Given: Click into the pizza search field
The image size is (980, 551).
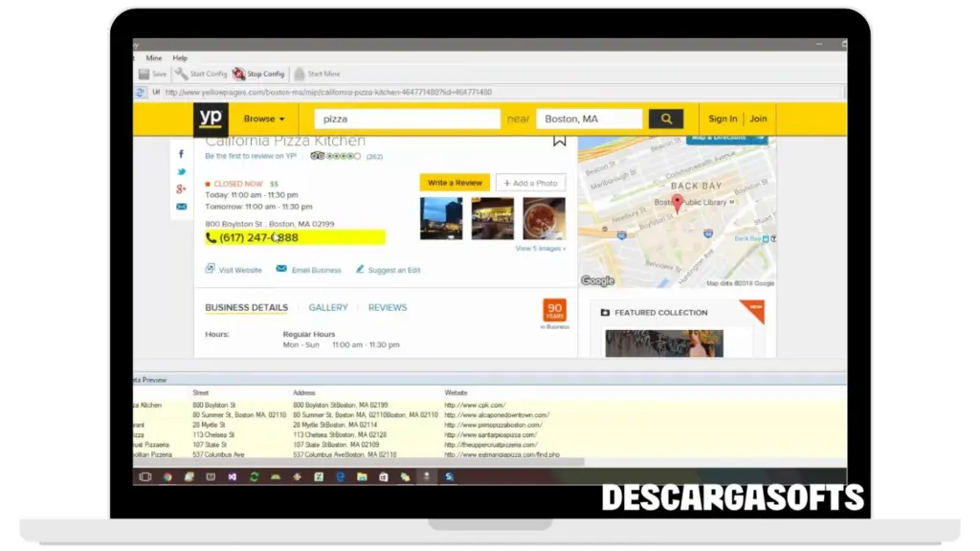Looking at the screenshot, I should 408,119.
